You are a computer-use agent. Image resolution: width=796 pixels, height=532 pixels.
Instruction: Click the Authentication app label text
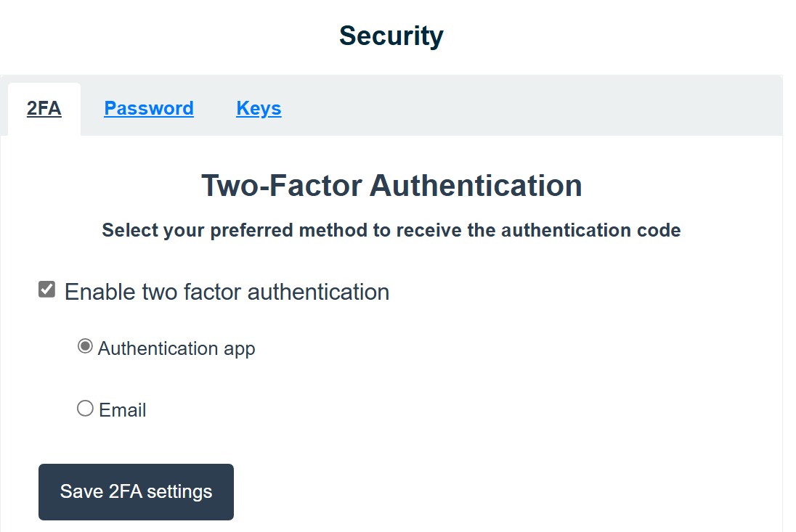[x=176, y=348]
